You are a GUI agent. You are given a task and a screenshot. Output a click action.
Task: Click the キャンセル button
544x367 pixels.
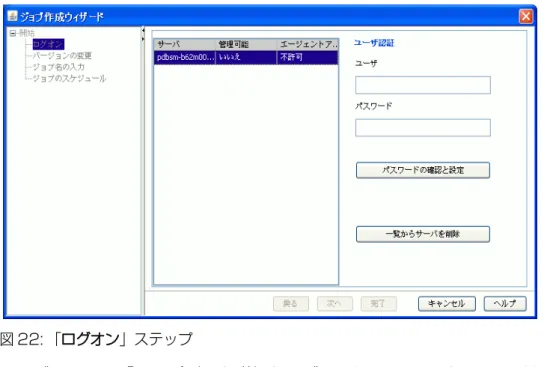click(x=447, y=304)
